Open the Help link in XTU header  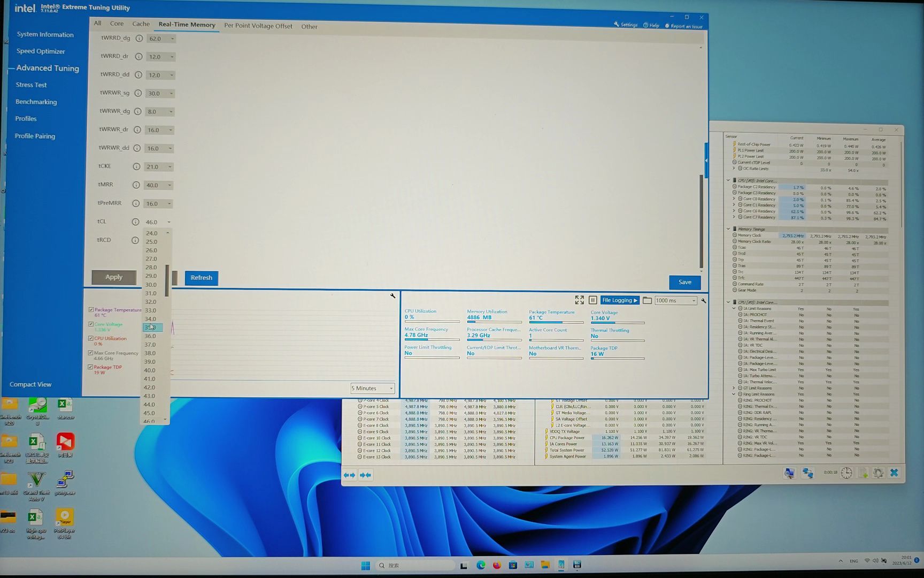pos(651,25)
